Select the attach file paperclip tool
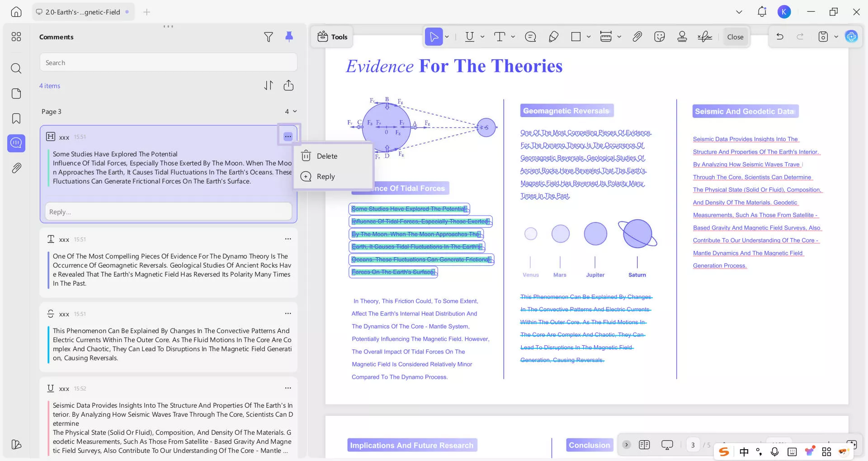Screen dimensions: 868x461 (637, 37)
